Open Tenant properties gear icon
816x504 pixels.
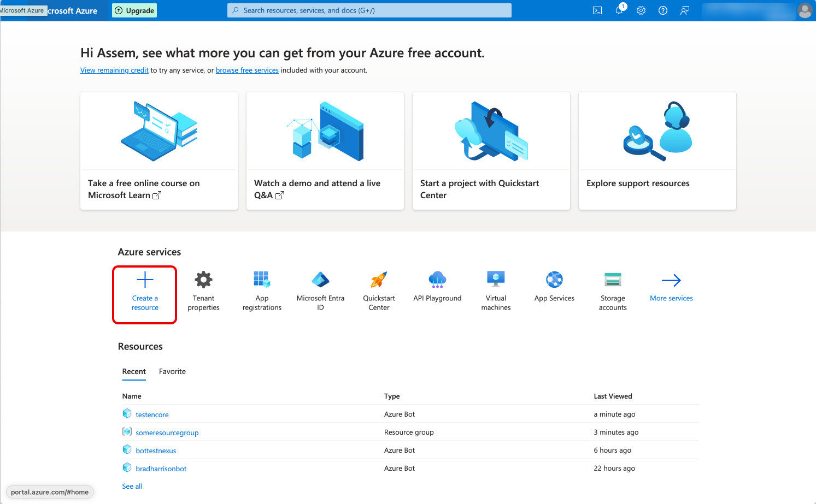tap(203, 280)
